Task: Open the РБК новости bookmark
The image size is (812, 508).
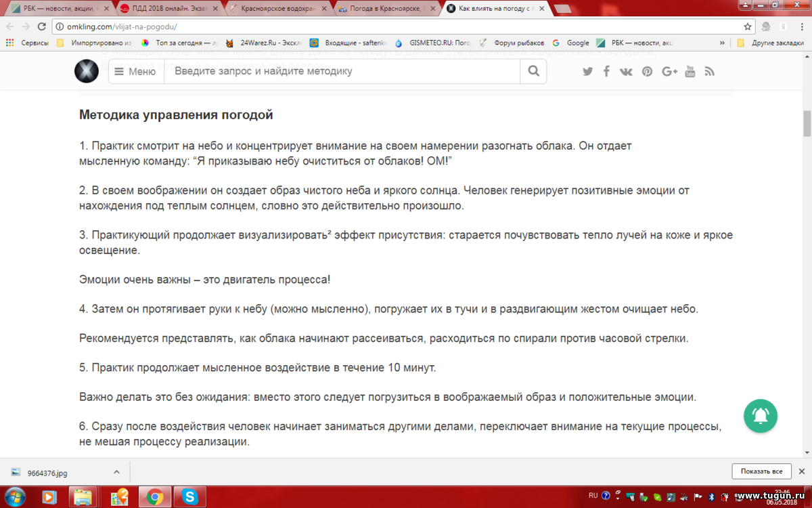Action: 635,43
